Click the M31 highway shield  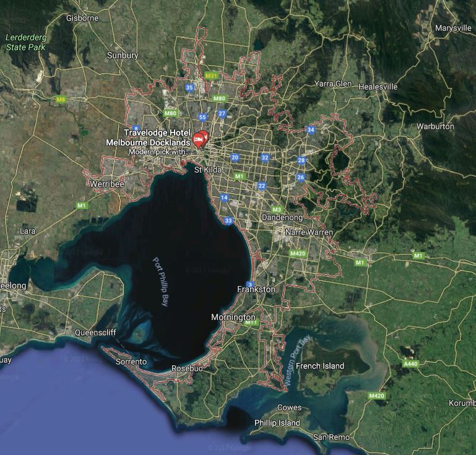[212, 76]
